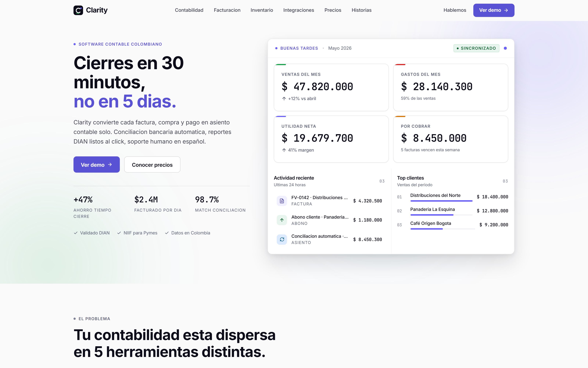Click Ver demo button in header
Screen dimensions: 588x368
pos(494,10)
